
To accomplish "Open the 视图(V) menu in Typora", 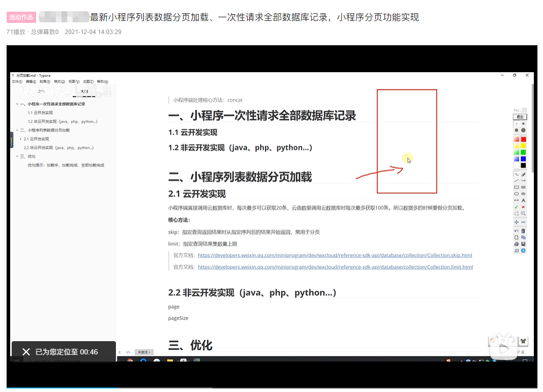I will coord(73,81).
